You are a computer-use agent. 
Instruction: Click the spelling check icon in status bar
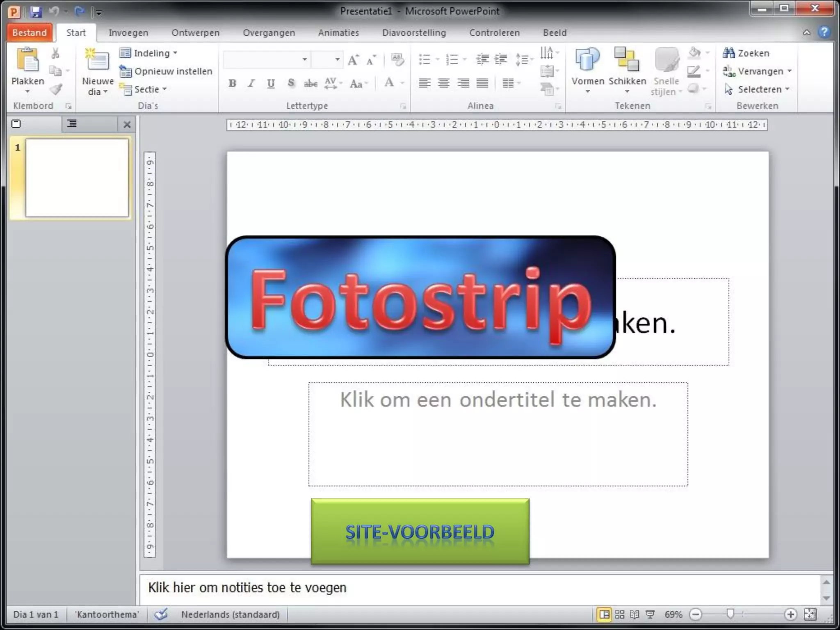161,614
